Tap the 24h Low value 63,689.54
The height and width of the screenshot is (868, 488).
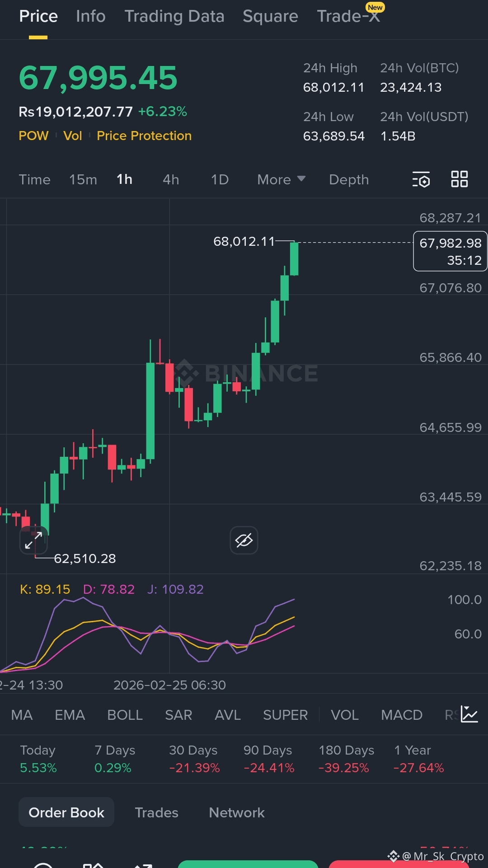coord(334,136)
